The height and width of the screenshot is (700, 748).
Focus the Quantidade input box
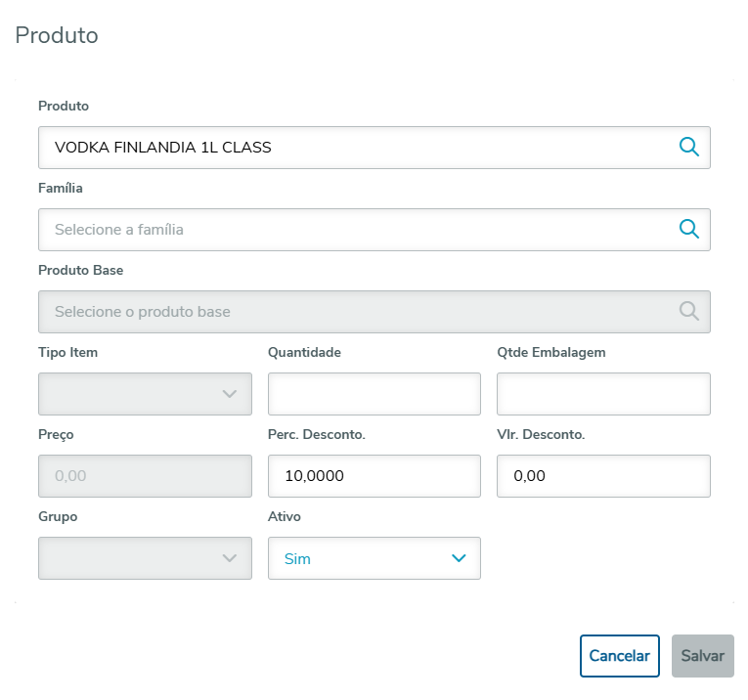(x=374, y=394)
